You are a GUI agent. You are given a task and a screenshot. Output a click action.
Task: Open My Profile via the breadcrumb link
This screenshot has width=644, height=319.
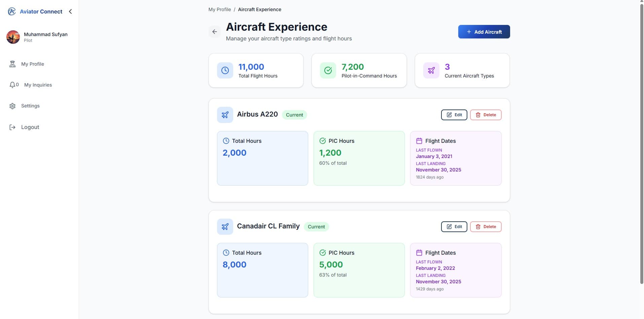(219, 9)
